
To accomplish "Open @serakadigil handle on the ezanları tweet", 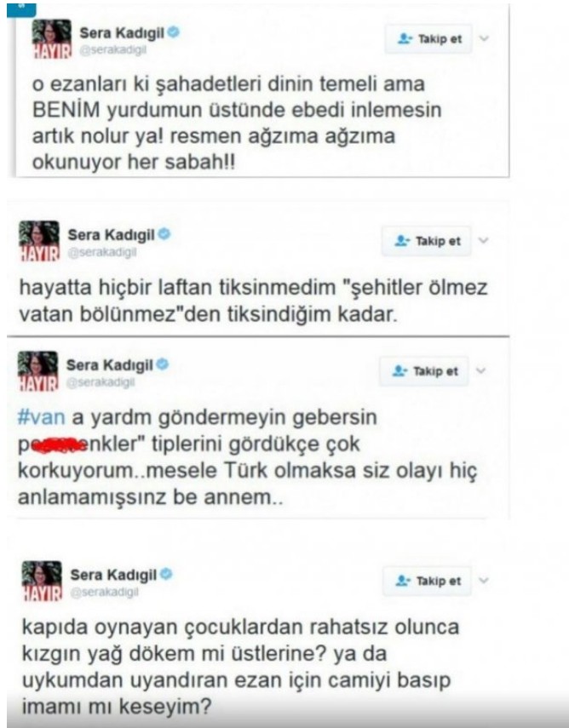I will [x=113, y=50].
